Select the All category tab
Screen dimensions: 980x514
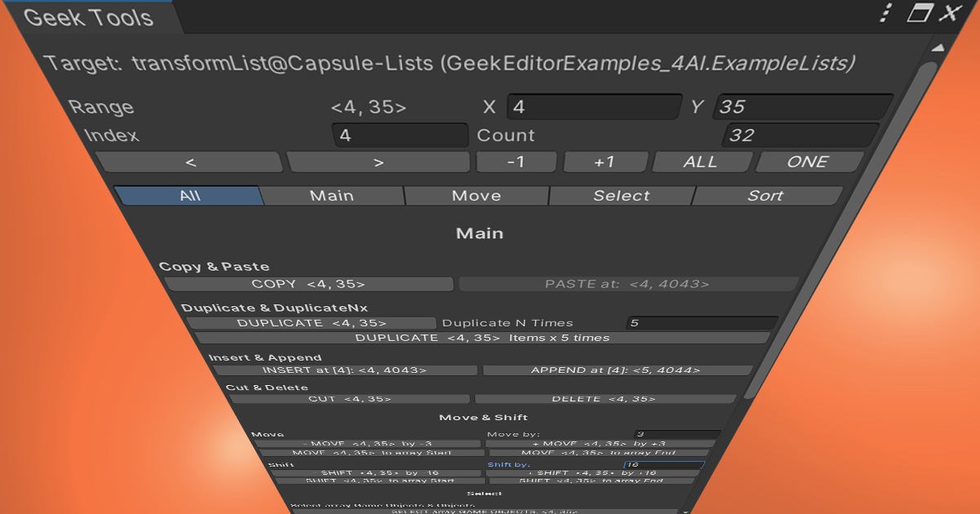(189, 196)
